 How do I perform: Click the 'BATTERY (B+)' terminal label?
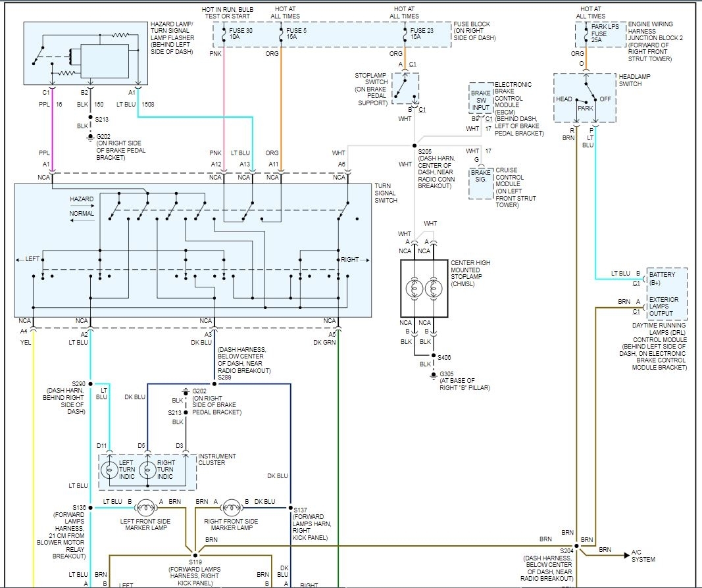(662, 278)
